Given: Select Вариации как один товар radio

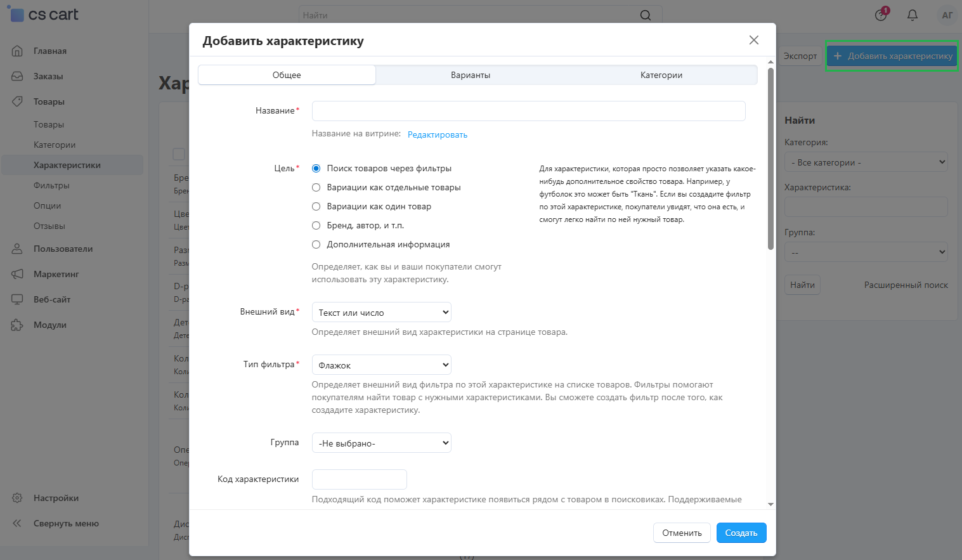Looking at the screenshot, I should [316, 207].
